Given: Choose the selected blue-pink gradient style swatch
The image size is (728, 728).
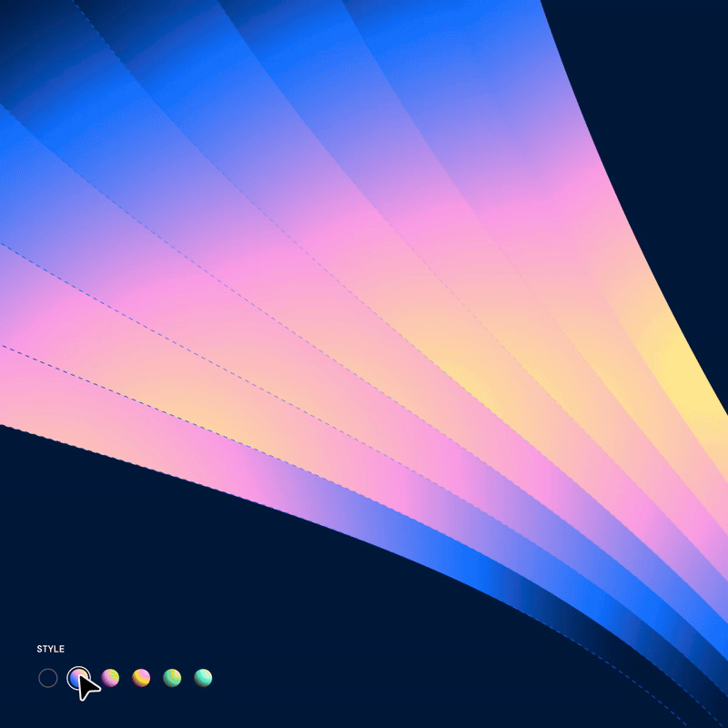Looking at the screenshot, I should 78,678.
